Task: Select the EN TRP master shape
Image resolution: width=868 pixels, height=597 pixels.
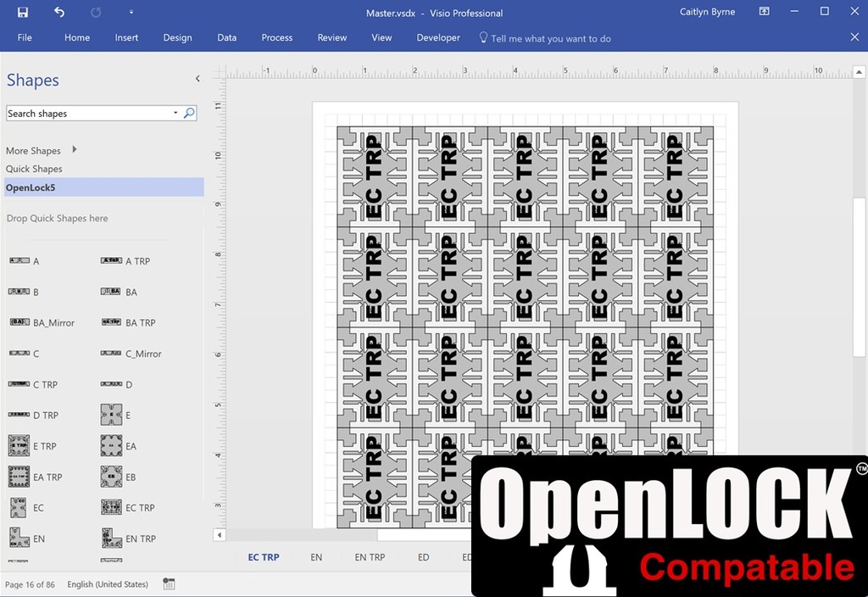Action: coord(129,538)
